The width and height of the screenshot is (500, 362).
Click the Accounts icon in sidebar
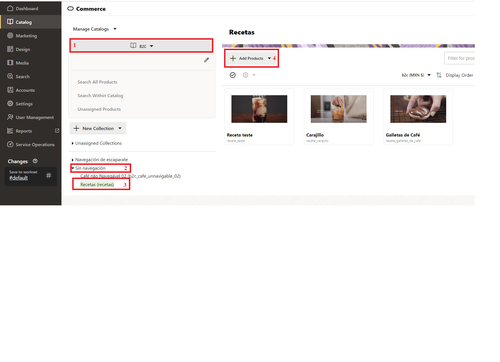(10, 90)
